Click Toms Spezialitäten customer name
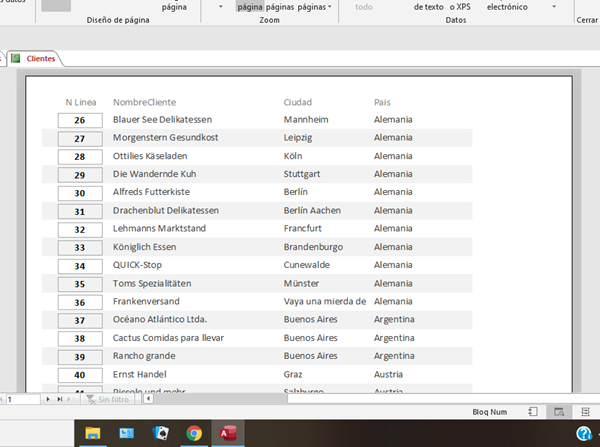 (x=152, y=283)
